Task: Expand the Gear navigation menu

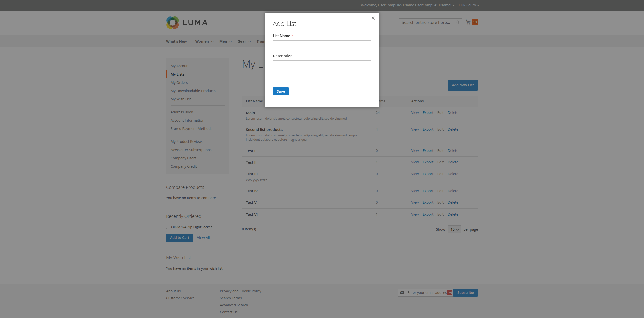Action: pyautogui.click(x=244, y=41)
